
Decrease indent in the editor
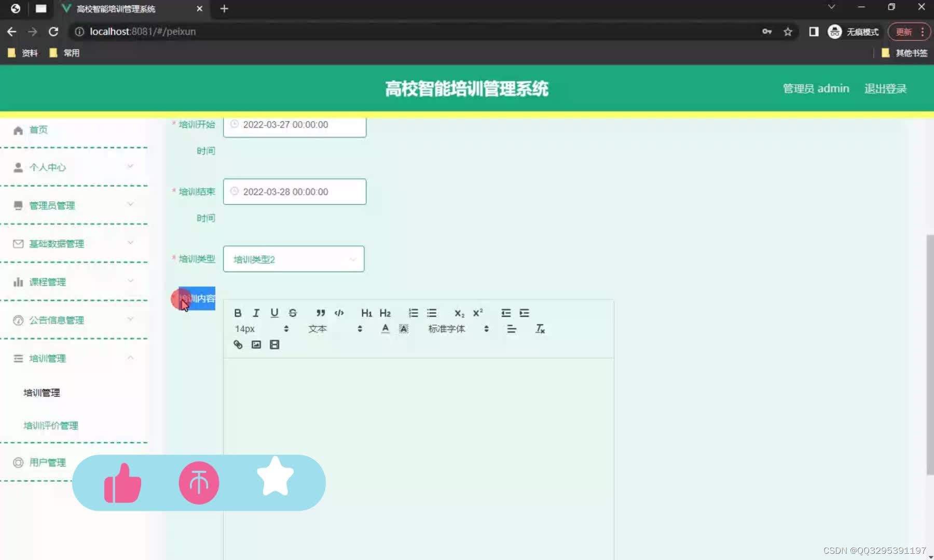click(506, 313)
